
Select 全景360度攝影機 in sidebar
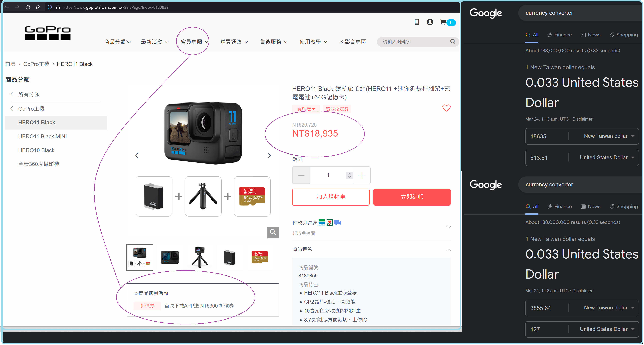pyautogui.click(x=39, y=164)
